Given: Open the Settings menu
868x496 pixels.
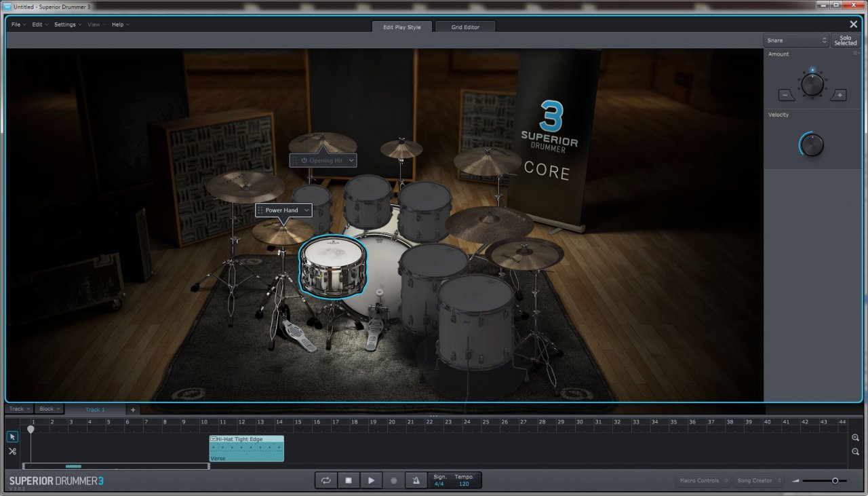Looking at the screenshot, I should (x=67, y=24).
